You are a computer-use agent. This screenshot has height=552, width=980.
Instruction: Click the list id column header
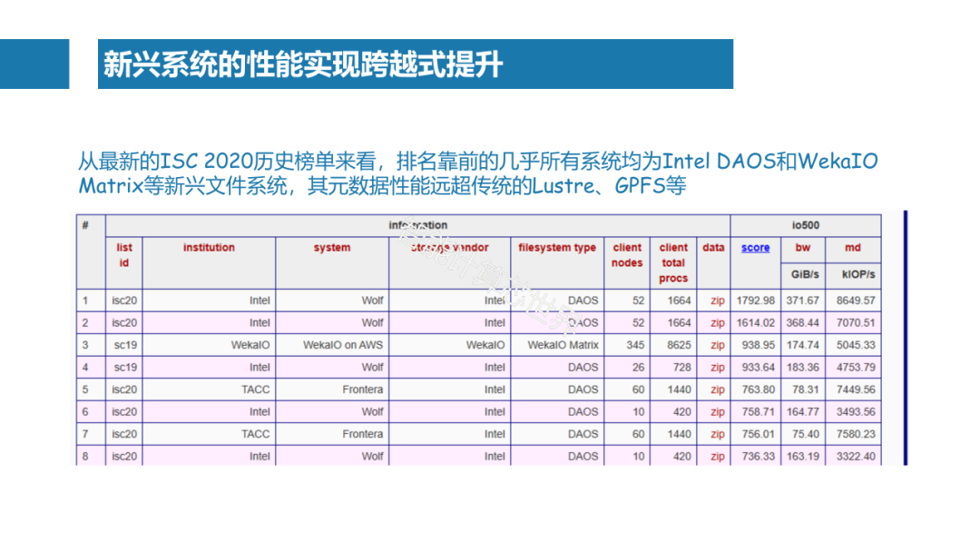pos(123,255)
